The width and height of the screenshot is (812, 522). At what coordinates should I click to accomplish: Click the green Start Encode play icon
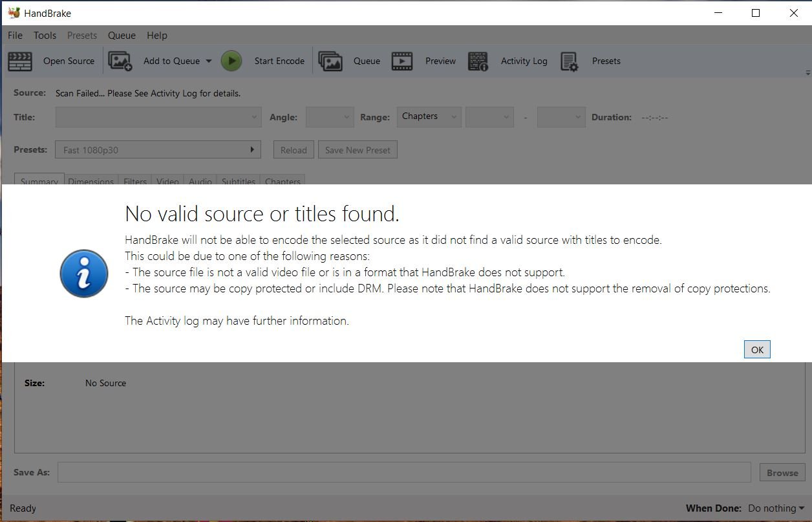(x=231, y=61)
